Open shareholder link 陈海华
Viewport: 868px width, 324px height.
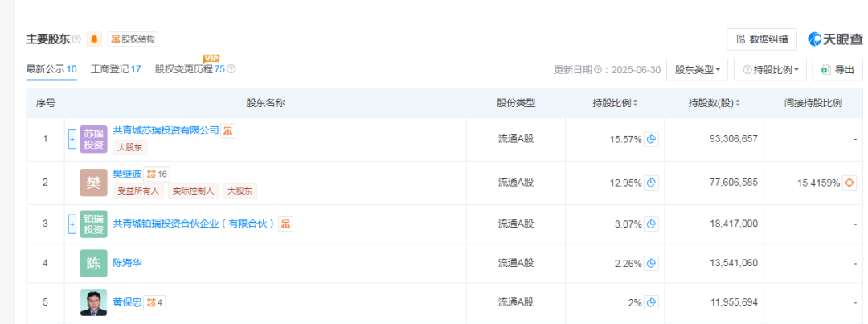(x=127, y=263)
